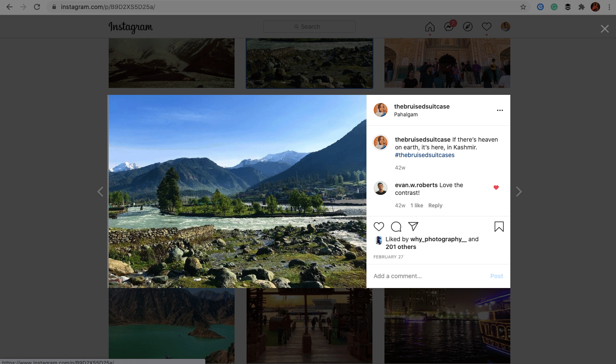616x364 pixels.
Task: Open the #thebruisedsuitcases hashtag
Action: click(425, 155)
